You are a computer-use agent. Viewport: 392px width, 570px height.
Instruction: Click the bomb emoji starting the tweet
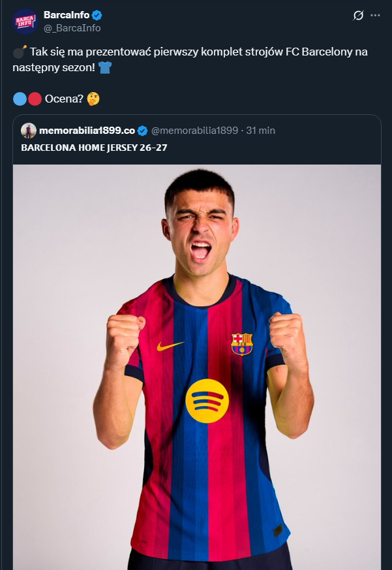point(20,52)
